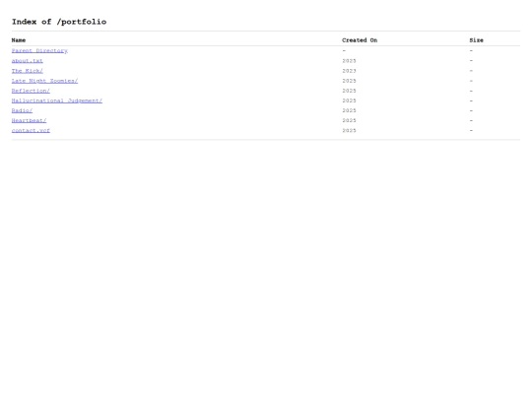
Task: Click the Size column header
Action: [x=477, y=40]
